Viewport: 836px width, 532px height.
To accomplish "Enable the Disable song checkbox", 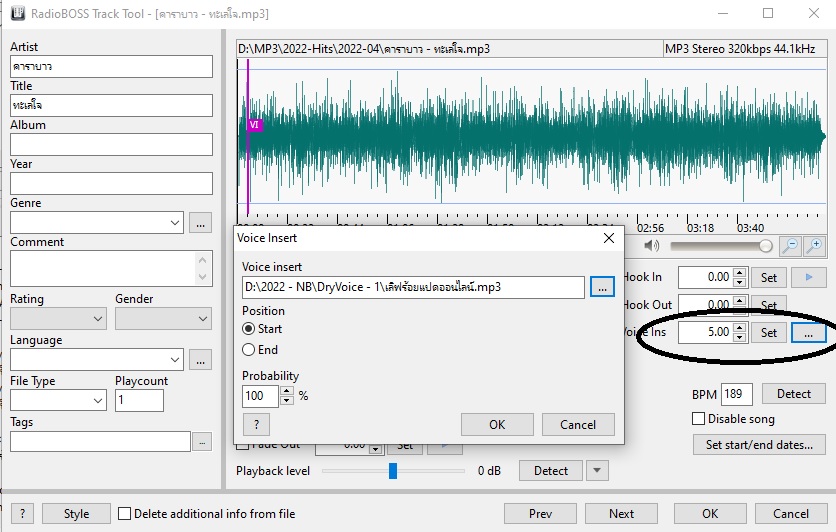I will (698, 419).
